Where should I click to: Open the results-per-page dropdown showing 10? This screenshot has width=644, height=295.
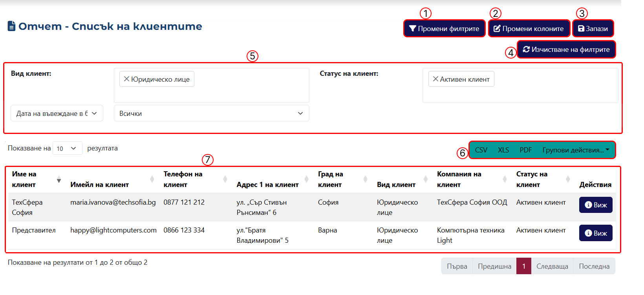coord(67,148)
